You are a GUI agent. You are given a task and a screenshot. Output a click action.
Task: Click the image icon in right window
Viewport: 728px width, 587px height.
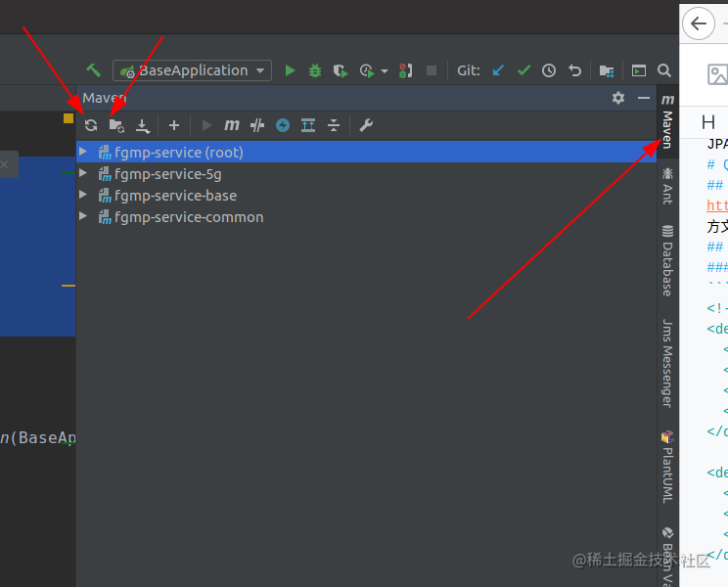click(717, 74)
